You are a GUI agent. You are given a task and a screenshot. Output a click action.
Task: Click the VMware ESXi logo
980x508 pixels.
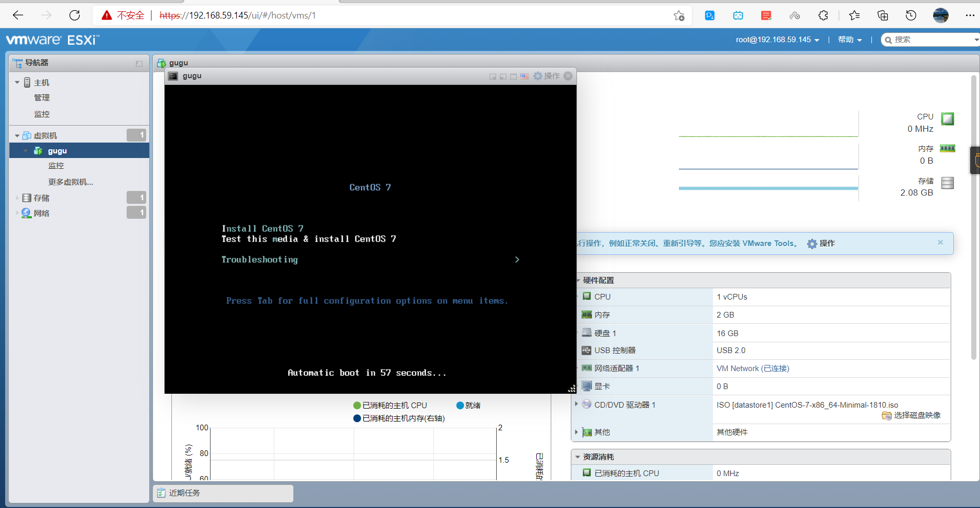pyautogui.click(x=52, y=40)
